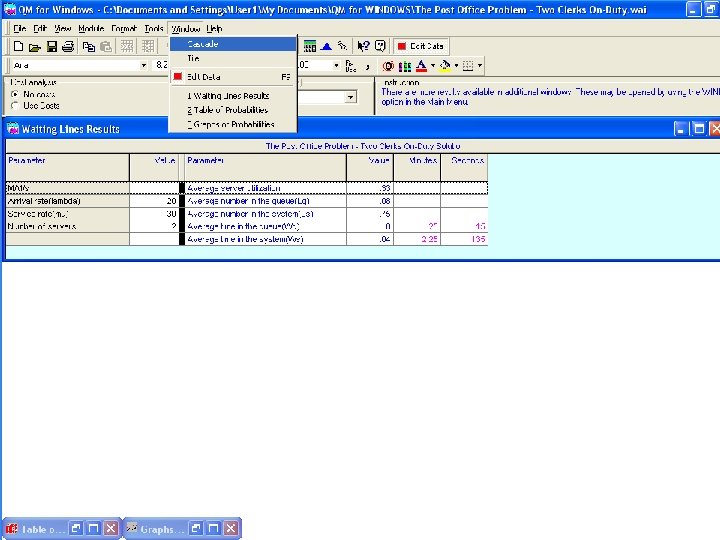Maximize the minimized Graphs window
This screenshot has height=540, width=720.
pyautogui.click(x=213, y=529)
